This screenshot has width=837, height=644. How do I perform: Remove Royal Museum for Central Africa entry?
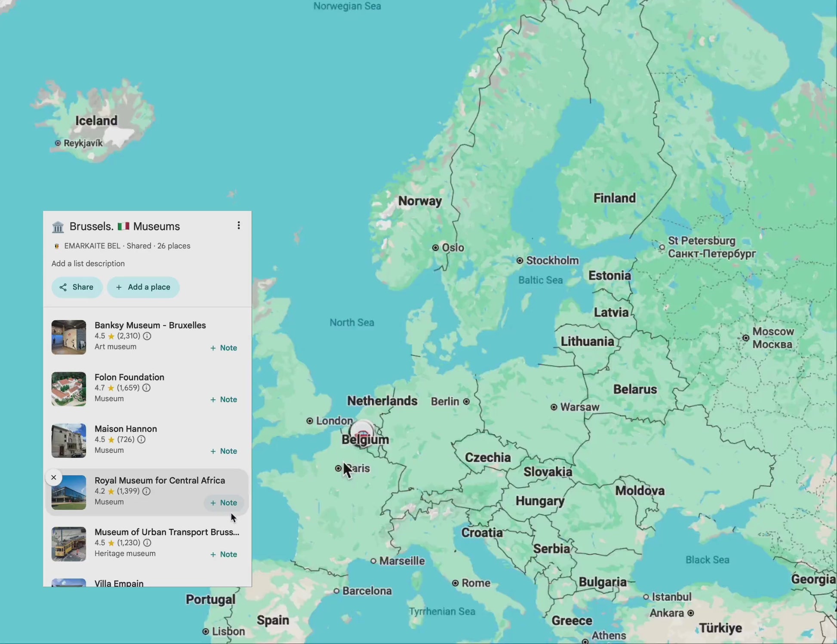(54, 477)
